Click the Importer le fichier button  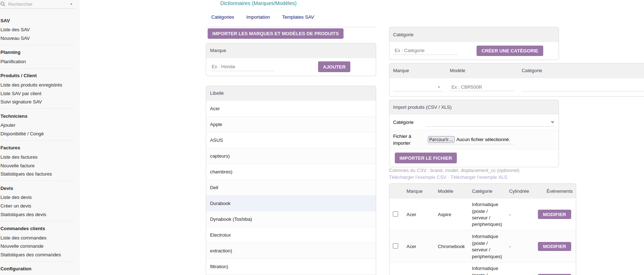click(x=425, y=158)
